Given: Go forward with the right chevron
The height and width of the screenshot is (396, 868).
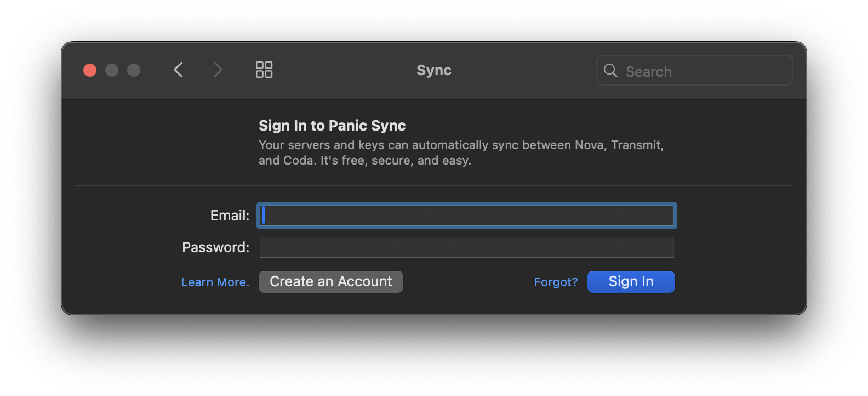Looking at the screenshot, I should pos(218,70).
